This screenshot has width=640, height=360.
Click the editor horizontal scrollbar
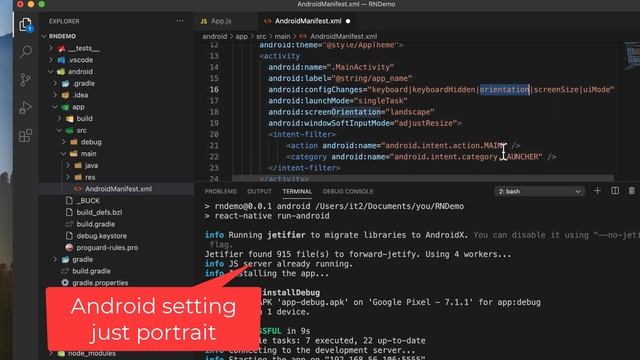tap(422, 178)
